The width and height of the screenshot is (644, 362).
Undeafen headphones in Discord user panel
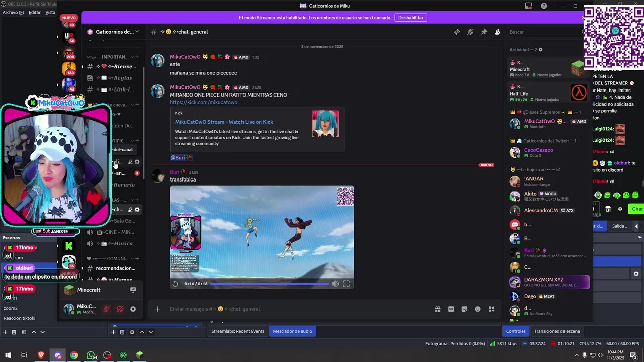[120, 309]
